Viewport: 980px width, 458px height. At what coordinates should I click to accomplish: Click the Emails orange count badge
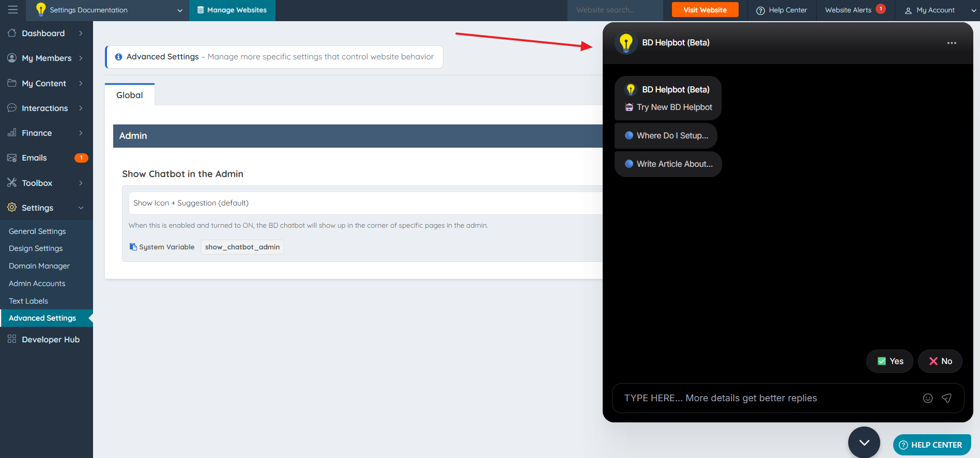pyautogui.click(x=81, y=158)
